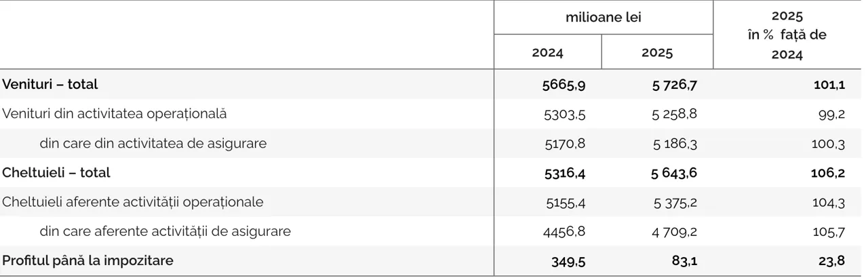This screenshot has width=868, height=278.
Task: Select the 2025 column header cell
Action: pos(657,52)
